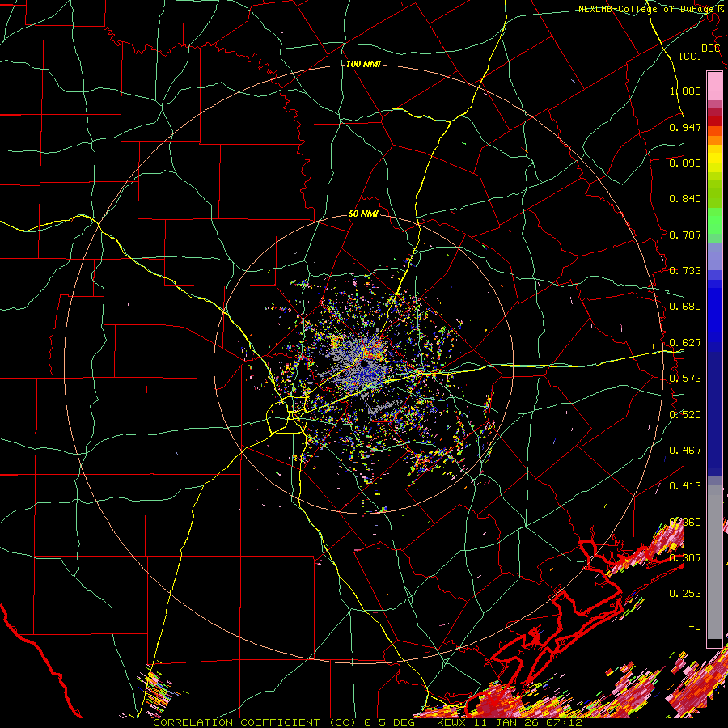Click the radar site black center dot
This screenshot has height=728, width=728.
[x=365, y=363]
